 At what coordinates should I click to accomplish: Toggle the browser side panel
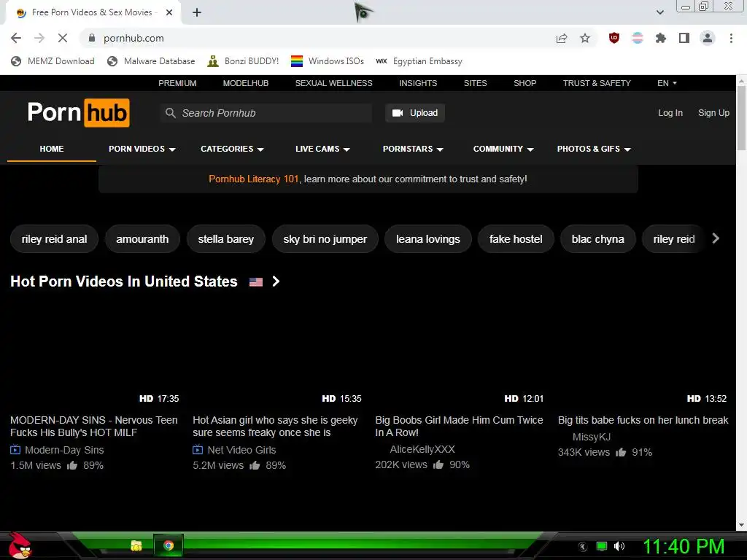(684, 38)
